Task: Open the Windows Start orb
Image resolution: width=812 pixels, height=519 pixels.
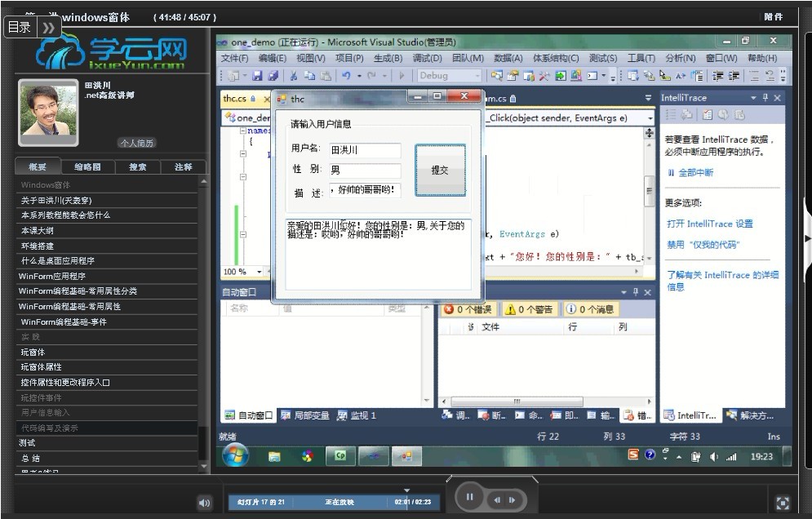Action: (236, 456)
